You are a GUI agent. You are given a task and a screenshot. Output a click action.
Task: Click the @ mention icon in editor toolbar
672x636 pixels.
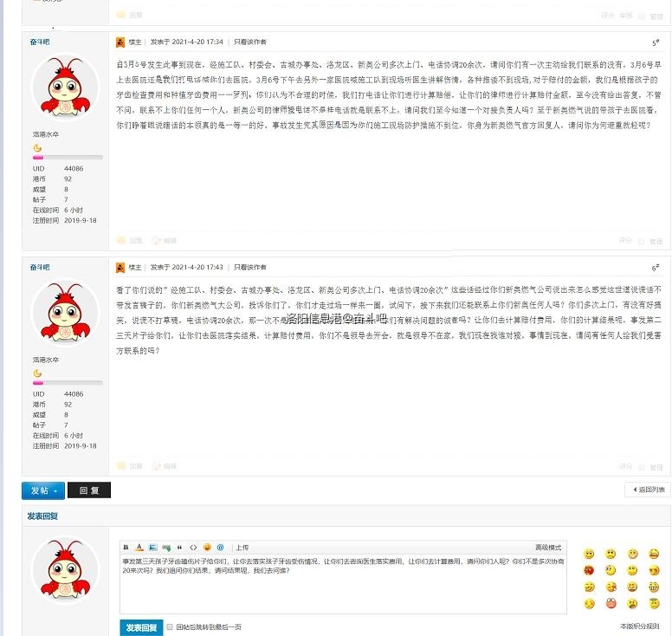220,548
